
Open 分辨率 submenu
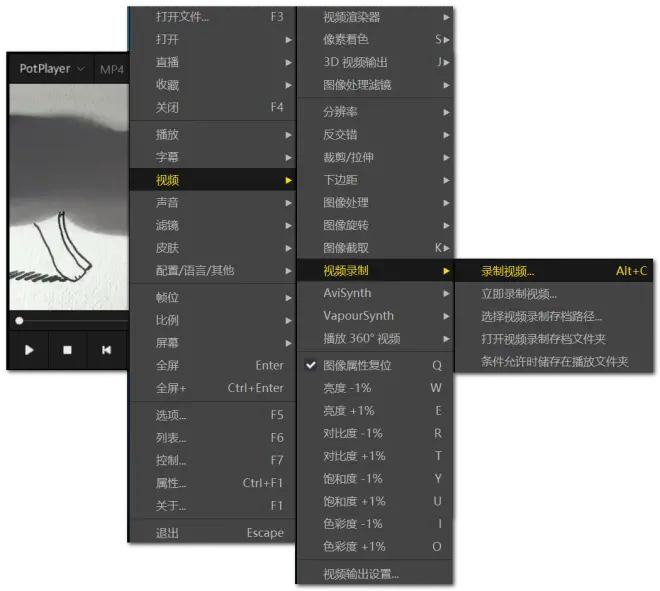coord(375,112)
